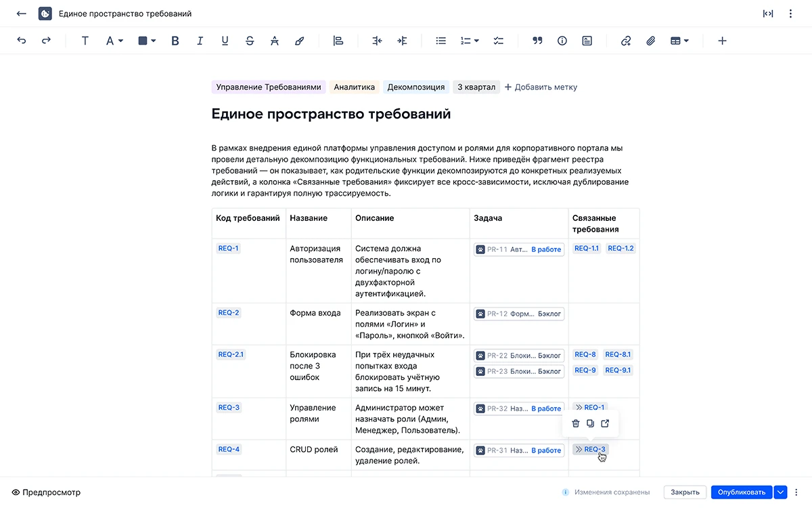
Task: Insert a quote block
Action: tap(538, 41)
